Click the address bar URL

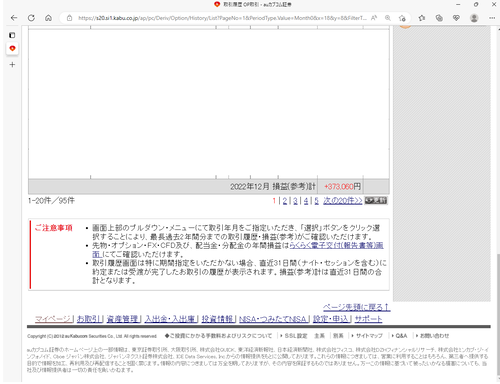222,18
